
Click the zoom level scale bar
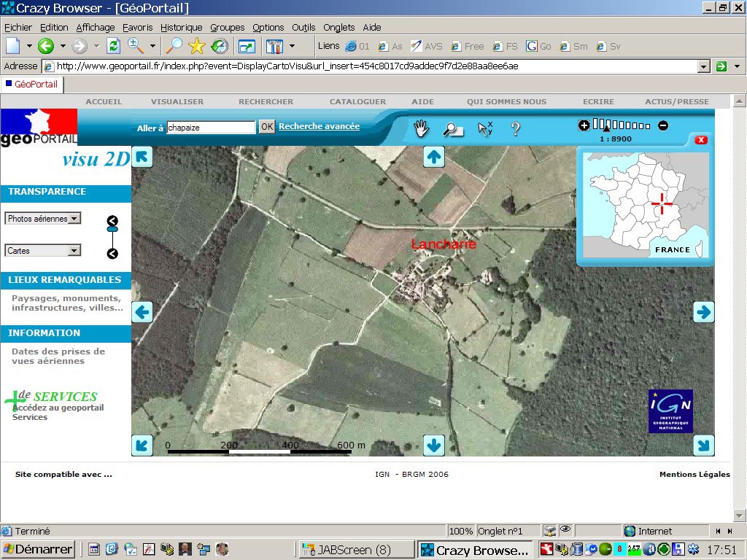(622, 125)
